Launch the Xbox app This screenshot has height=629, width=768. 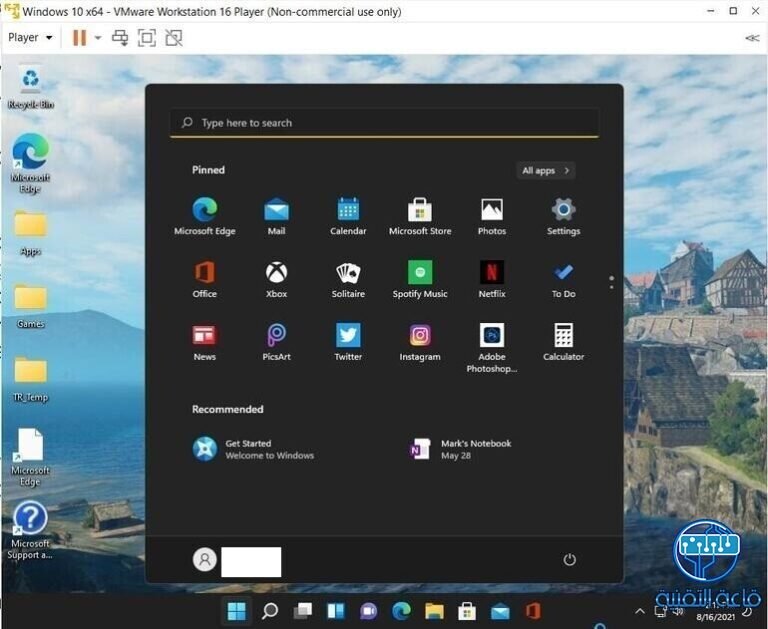click(x=276, y=279)
